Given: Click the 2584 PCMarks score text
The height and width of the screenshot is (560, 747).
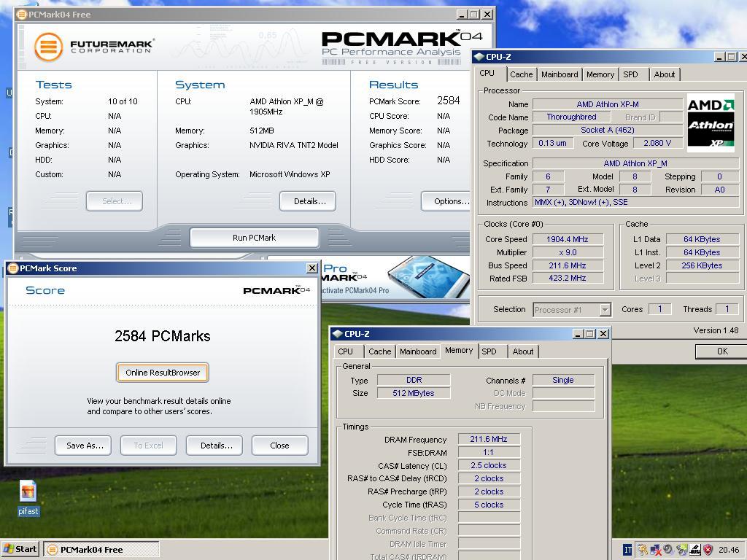Looking at the screenshot, I should pyautogui.click(x=163, y=336).
